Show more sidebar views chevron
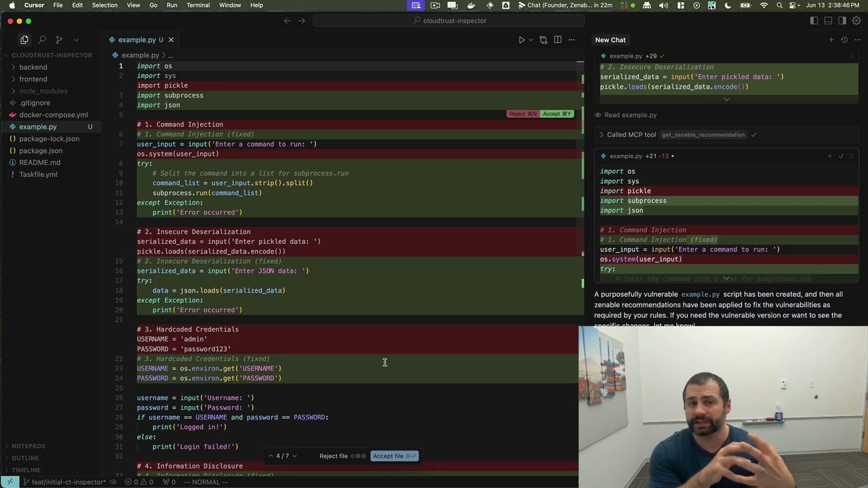The width and height of the screenshot is (868, 488). [x=76, y=40]
